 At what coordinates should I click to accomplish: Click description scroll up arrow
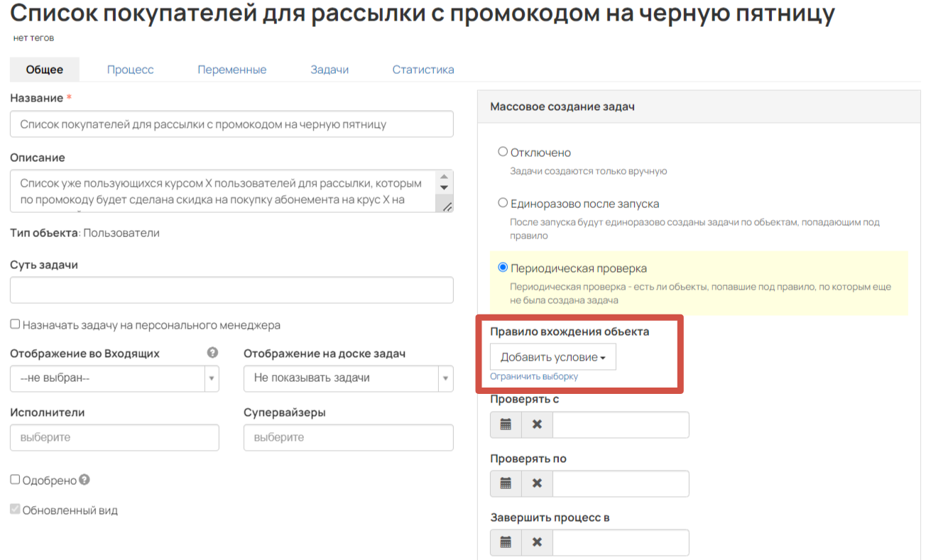click(445, 176)
